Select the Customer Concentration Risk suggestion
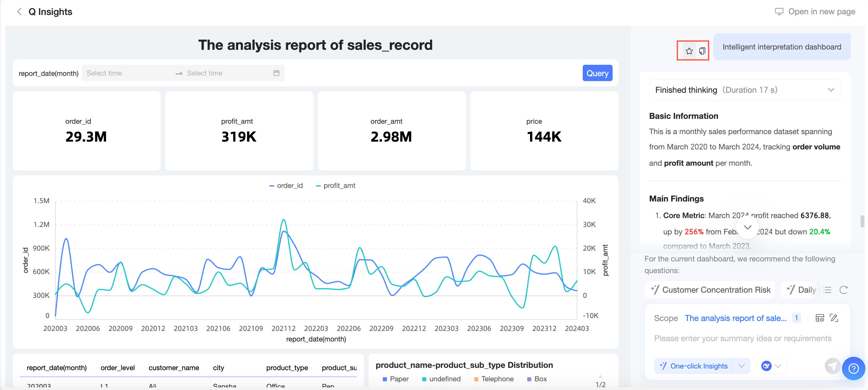This screenshot has height=390, width=868. click(x=710, y=290)
